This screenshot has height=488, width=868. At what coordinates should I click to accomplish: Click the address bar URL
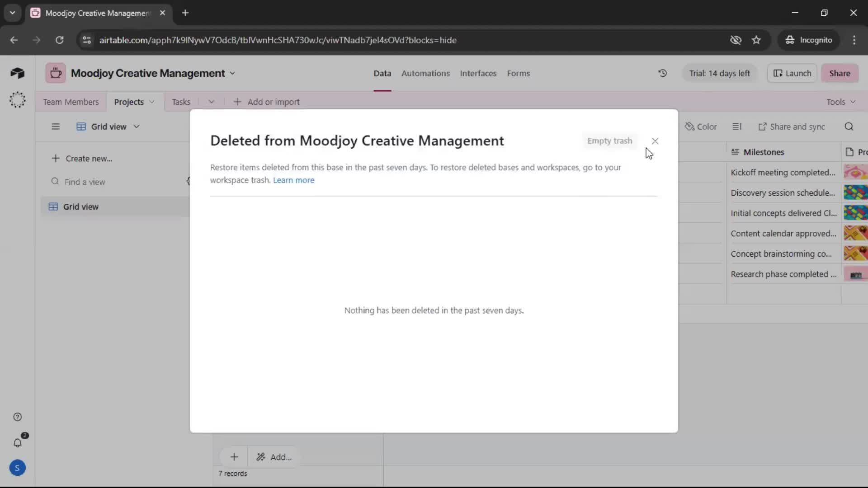(x=278, y=40)
